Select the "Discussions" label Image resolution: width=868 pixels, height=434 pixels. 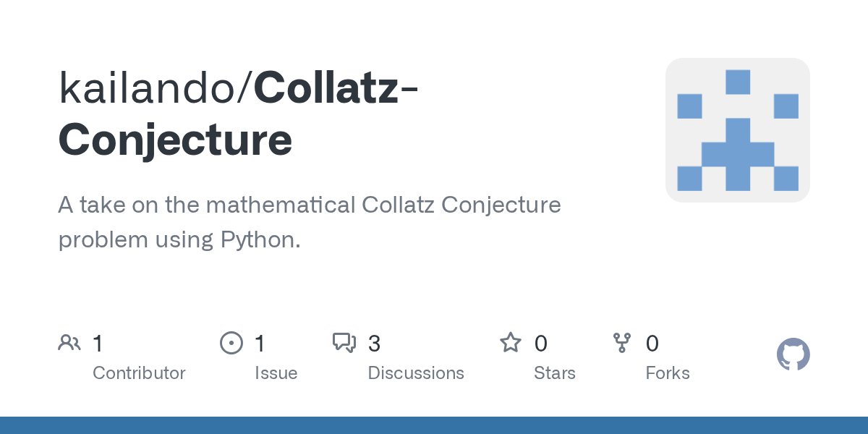(416, 373)
